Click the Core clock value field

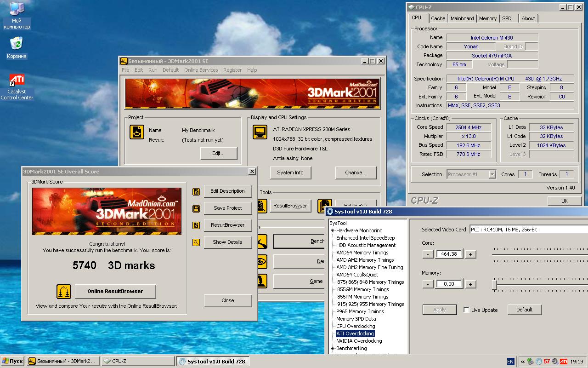tap(449, 254)
